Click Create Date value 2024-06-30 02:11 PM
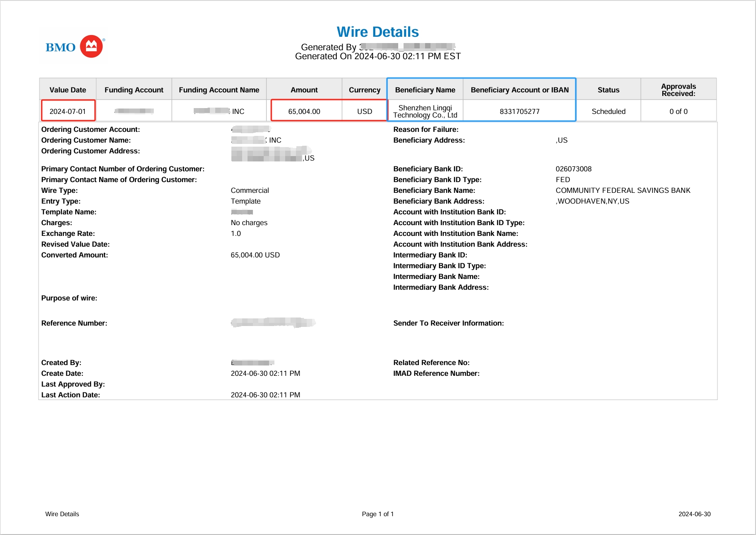 265,373
